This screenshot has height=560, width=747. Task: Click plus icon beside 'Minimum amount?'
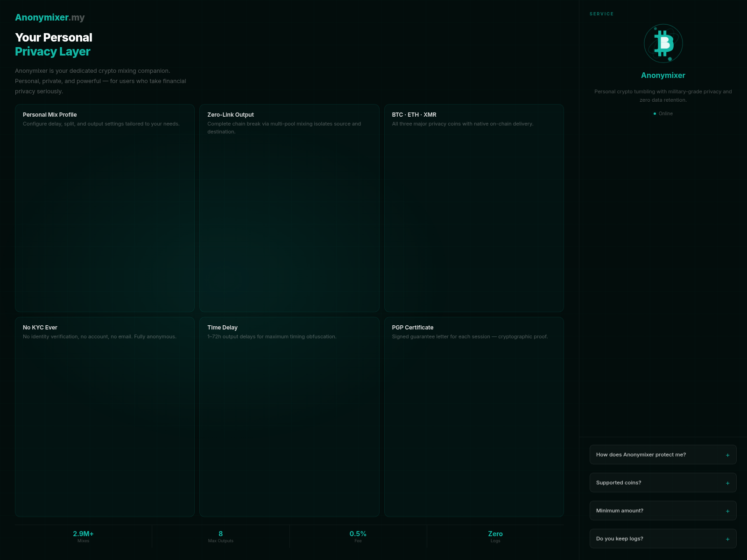tap(727, 511)
